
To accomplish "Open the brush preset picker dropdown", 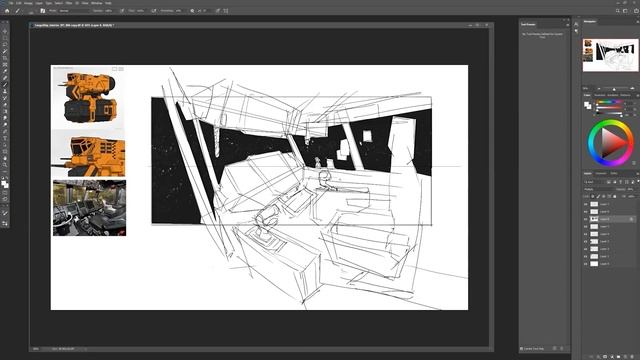I will pos(31,11).
